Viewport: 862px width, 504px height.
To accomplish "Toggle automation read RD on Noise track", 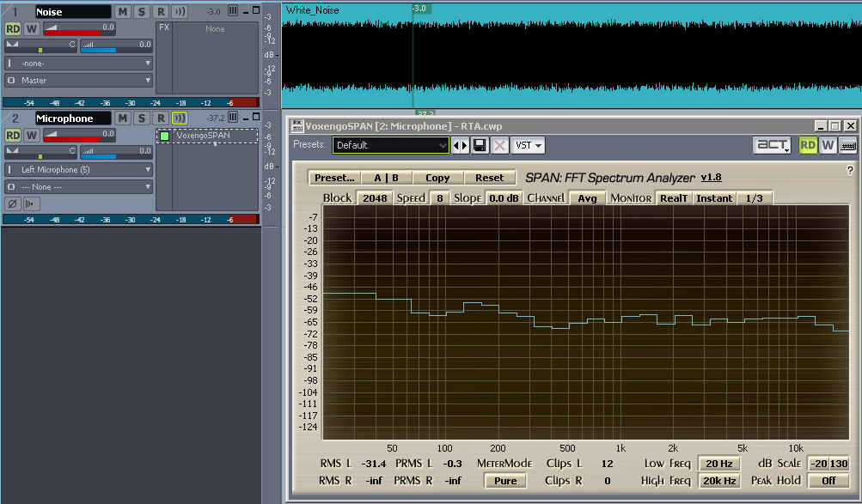I will (13, 28).
